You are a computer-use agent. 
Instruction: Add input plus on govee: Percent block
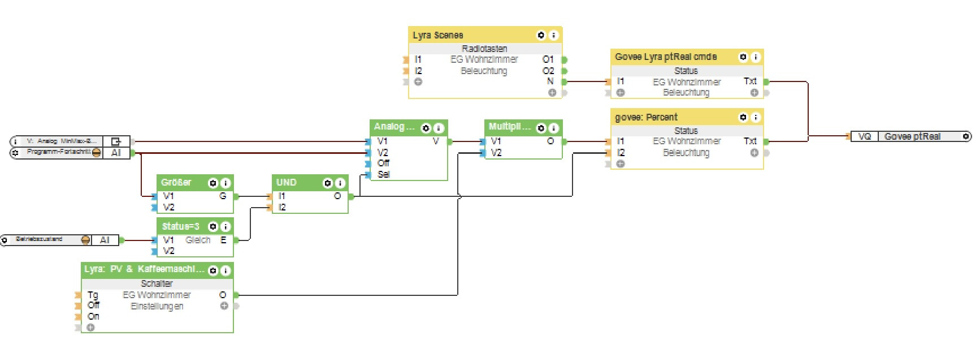click(x=621, y=164)
